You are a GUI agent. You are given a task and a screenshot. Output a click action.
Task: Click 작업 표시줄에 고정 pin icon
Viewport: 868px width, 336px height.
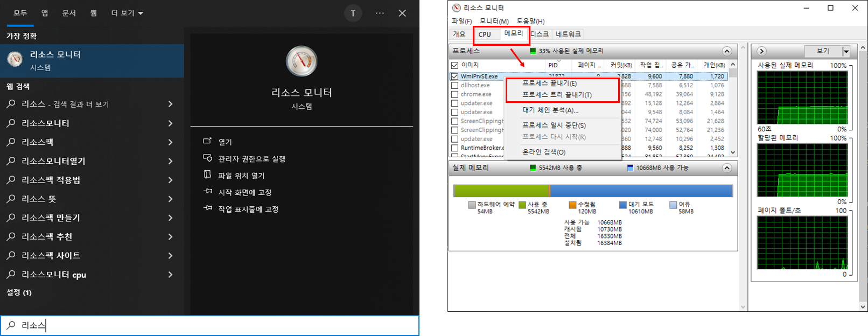(x=207, y=208)
